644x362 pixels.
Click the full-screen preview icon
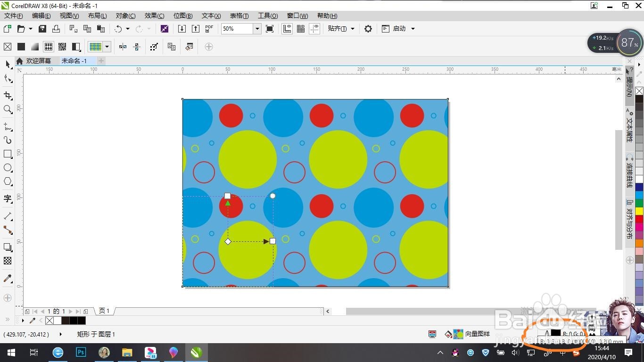pyautogui.click(x=270, y=29)
